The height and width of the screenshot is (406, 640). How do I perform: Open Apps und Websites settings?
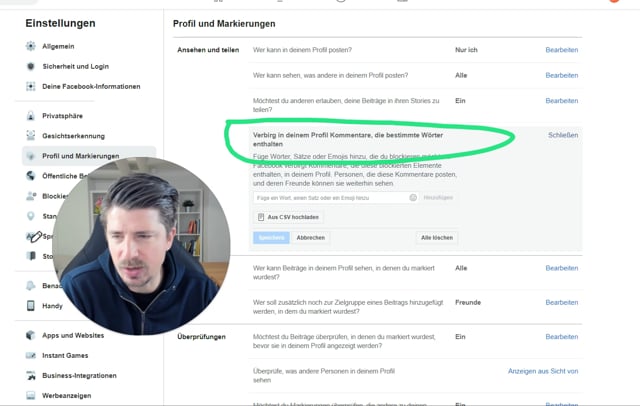(x=73, y=335)
